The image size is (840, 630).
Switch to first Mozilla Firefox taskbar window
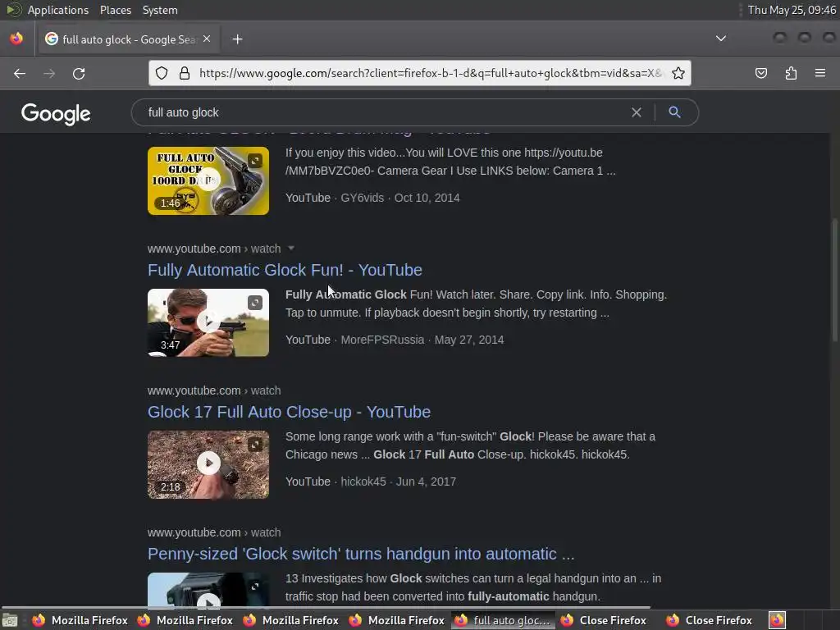pyautogui.click(x=80, y=620)
